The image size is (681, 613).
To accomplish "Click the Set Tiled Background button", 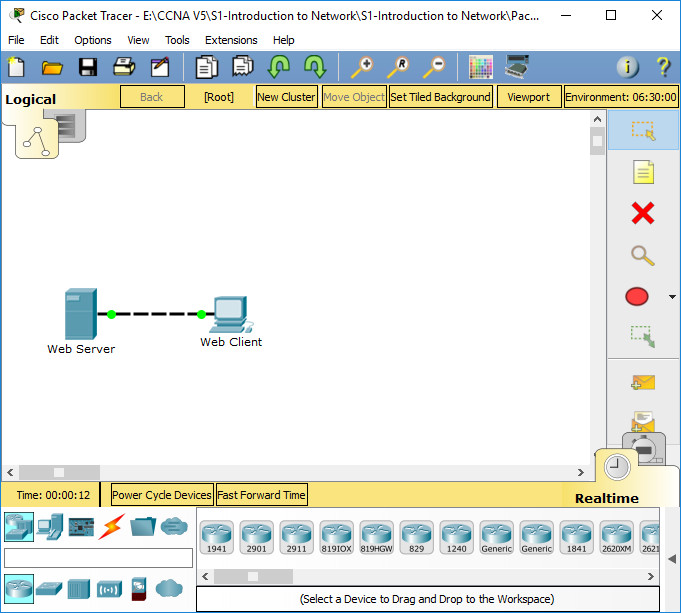I will [440, 97].
